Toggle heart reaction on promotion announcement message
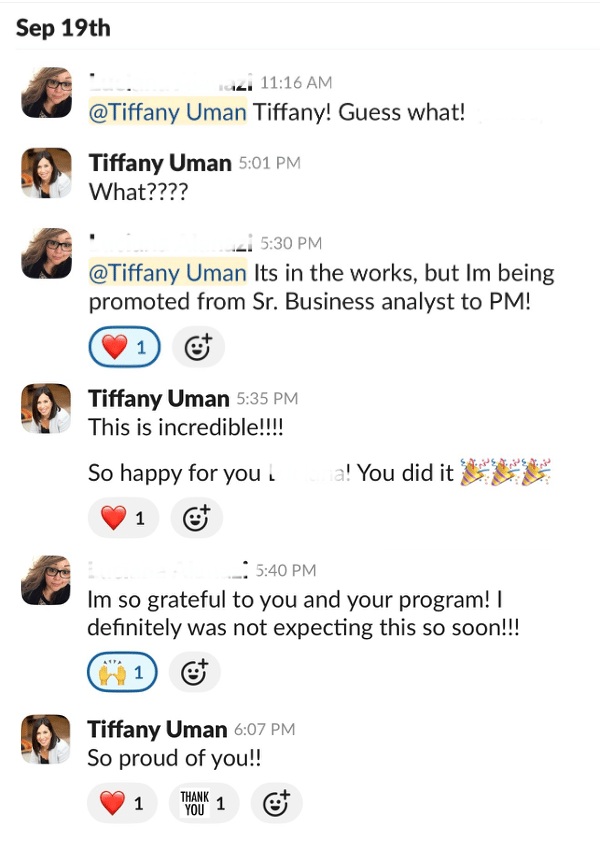The image size is (600, 850). click(123, 347)
